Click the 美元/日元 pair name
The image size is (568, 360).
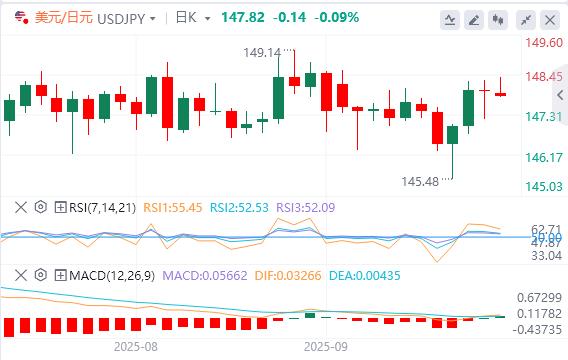pos(64,17)
